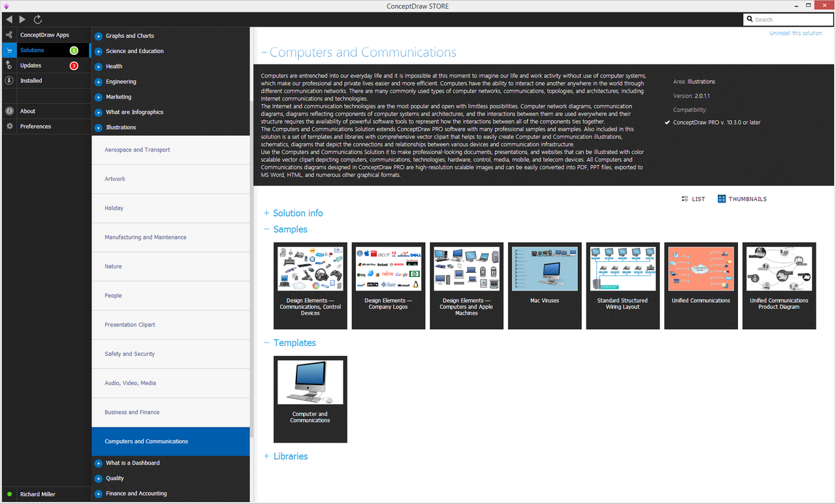Image resolution: width=836 pixels, height=504 pixels.
Task: Click the About info icon
Action: tap(9, 111)
